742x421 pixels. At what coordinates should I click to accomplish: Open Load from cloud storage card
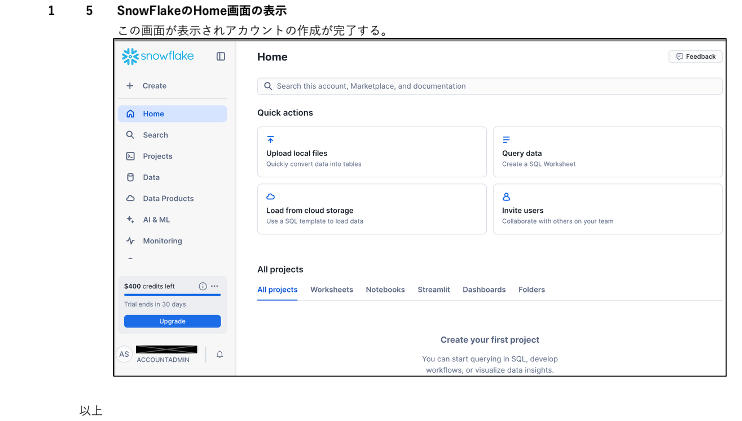pos(372,209)
